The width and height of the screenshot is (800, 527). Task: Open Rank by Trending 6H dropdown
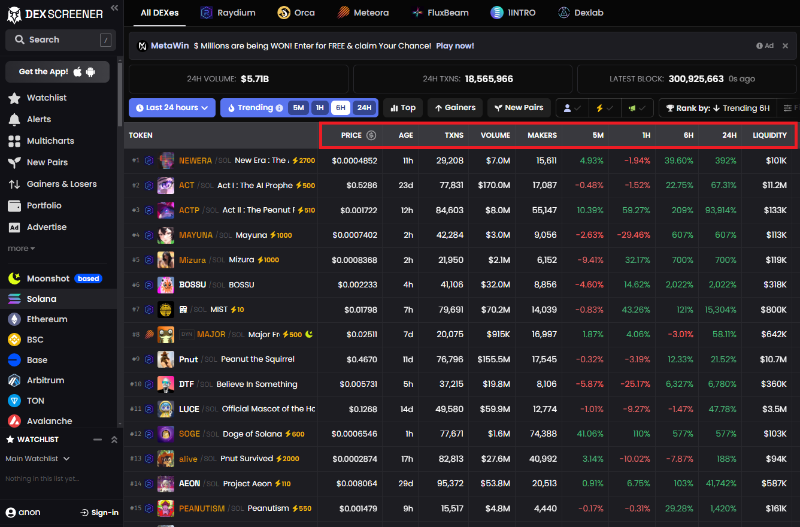[x=718, y=108]
